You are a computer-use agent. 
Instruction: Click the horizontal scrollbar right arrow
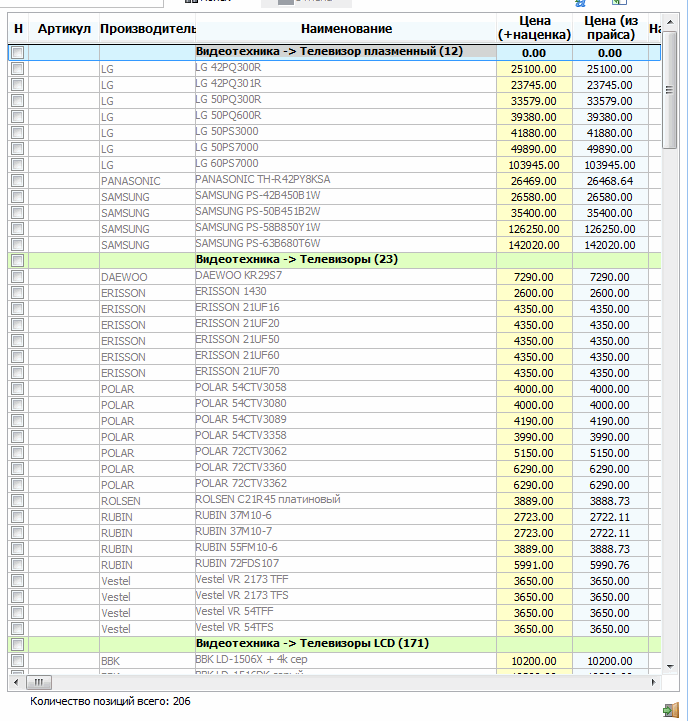tap(654, 682)
